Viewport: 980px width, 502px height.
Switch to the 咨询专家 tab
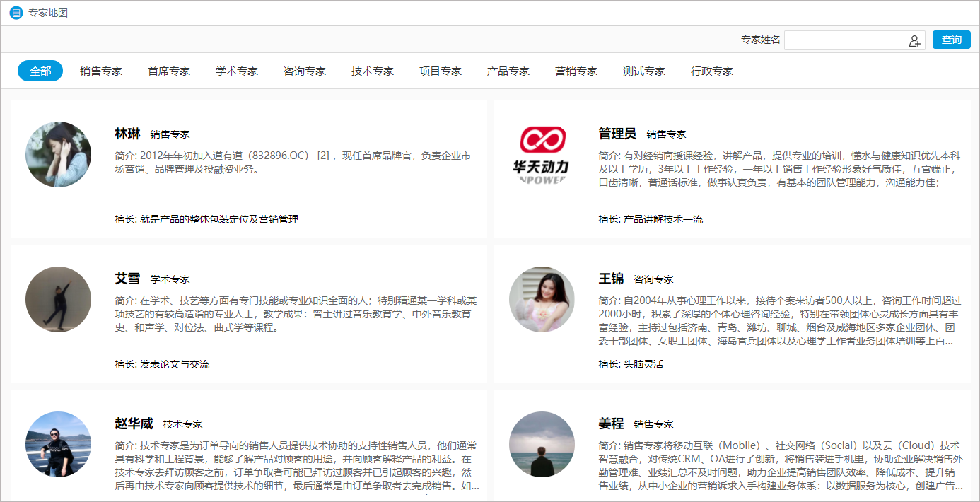click(305, 71)
